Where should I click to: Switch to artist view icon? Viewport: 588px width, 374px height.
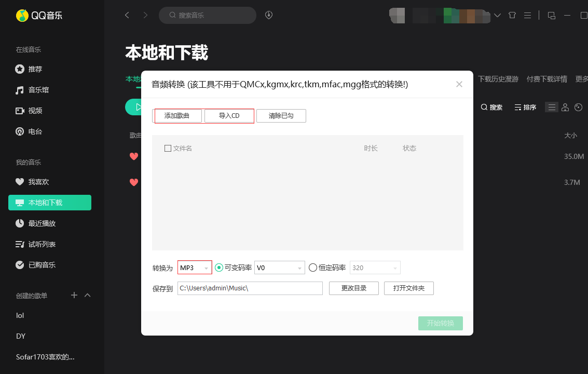pyautogui.click(x=565, y=108)
